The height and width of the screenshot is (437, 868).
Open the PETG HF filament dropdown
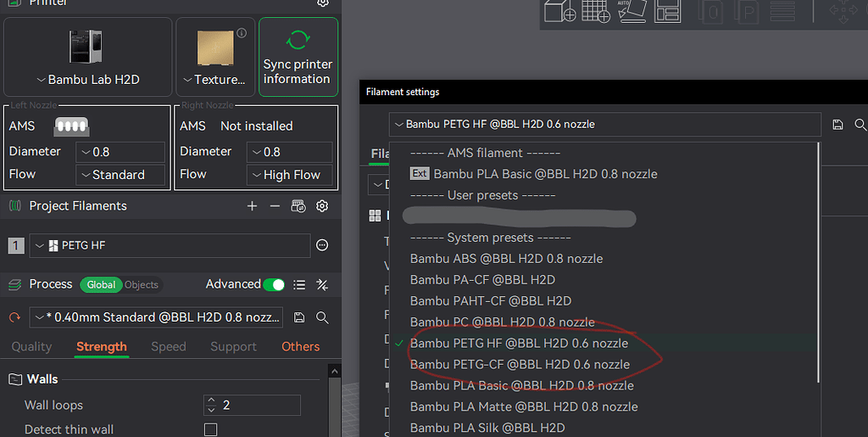click(170, 245)
